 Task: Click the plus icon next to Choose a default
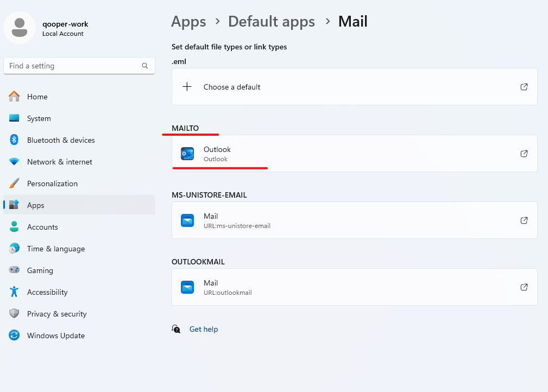pyautogui.click(x=187, y=86)
